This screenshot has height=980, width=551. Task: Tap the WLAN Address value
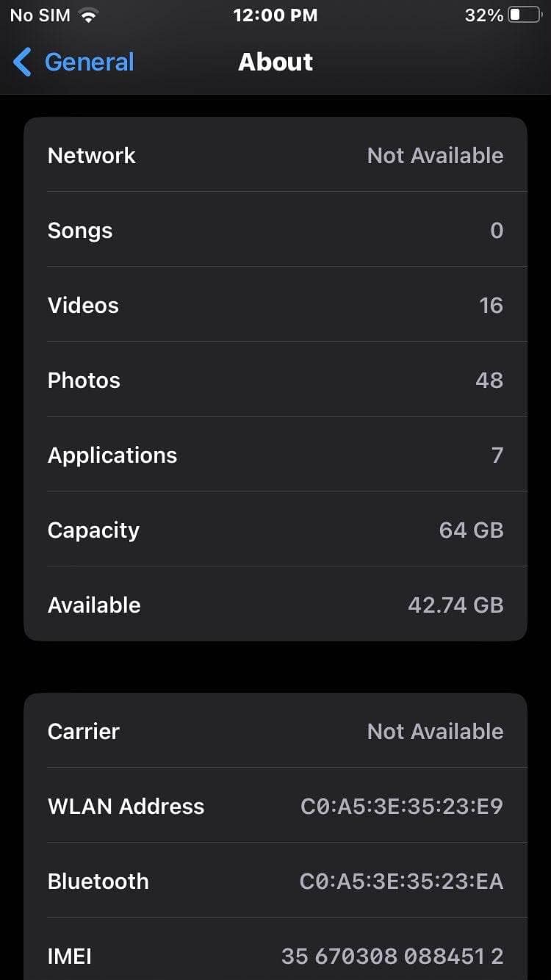click(x=402, y=806)
